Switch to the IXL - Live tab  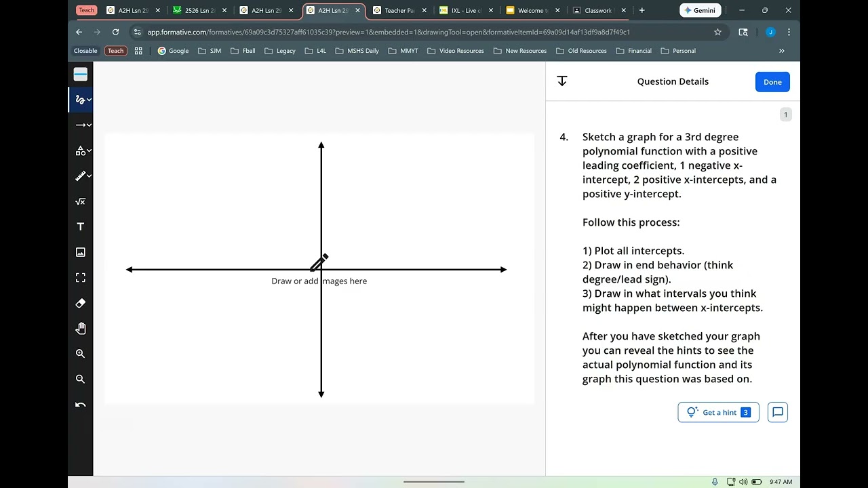pyautogui.click(x=467, y=10)
